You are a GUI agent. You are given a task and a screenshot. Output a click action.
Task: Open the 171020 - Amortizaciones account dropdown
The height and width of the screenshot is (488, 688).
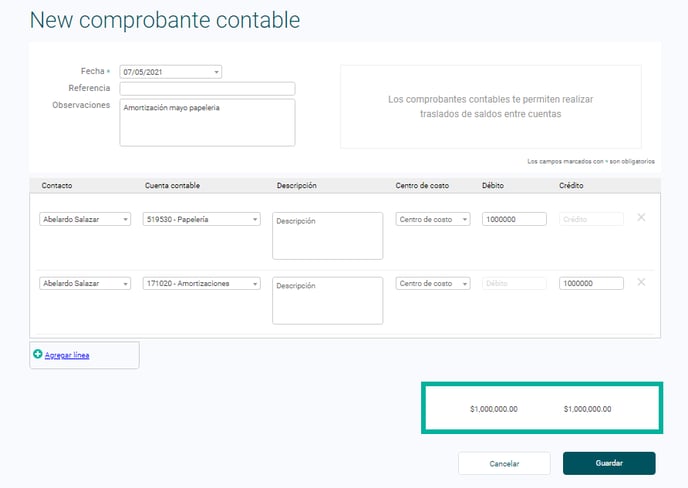pyautogui.click(x=201, y=283)
